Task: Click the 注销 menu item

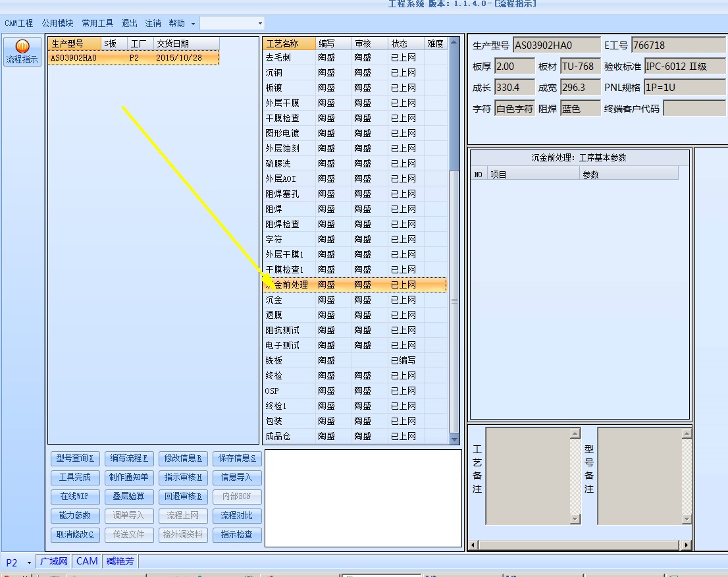Action: [x=153, y=23]
